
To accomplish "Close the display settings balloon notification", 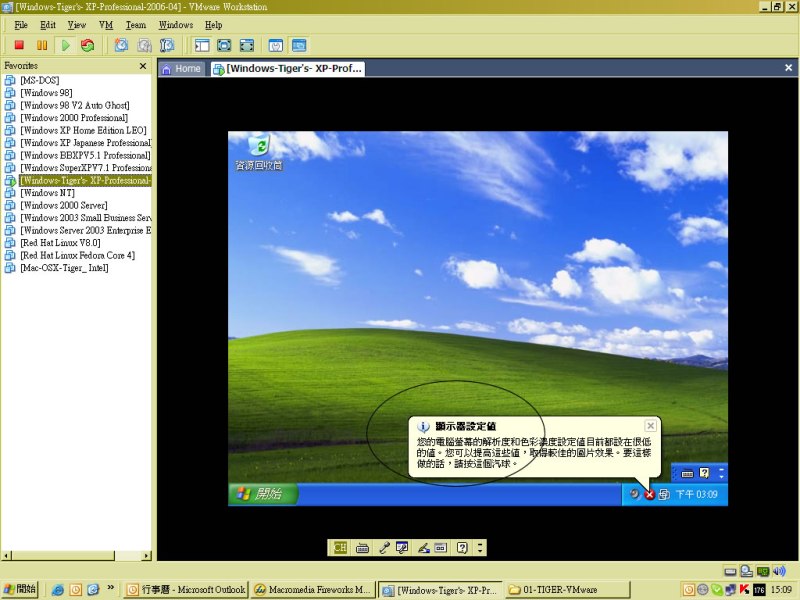I will pyautogui.click(x=651, y=426).
